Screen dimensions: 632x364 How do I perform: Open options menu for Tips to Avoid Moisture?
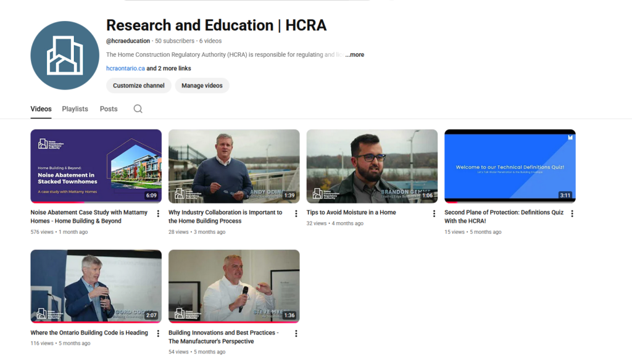pos(434,213)
